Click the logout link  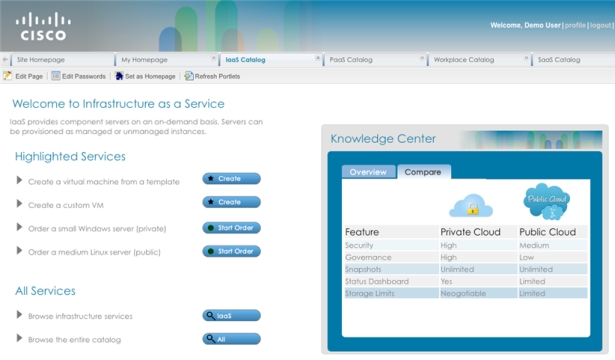tap(600, 25)
